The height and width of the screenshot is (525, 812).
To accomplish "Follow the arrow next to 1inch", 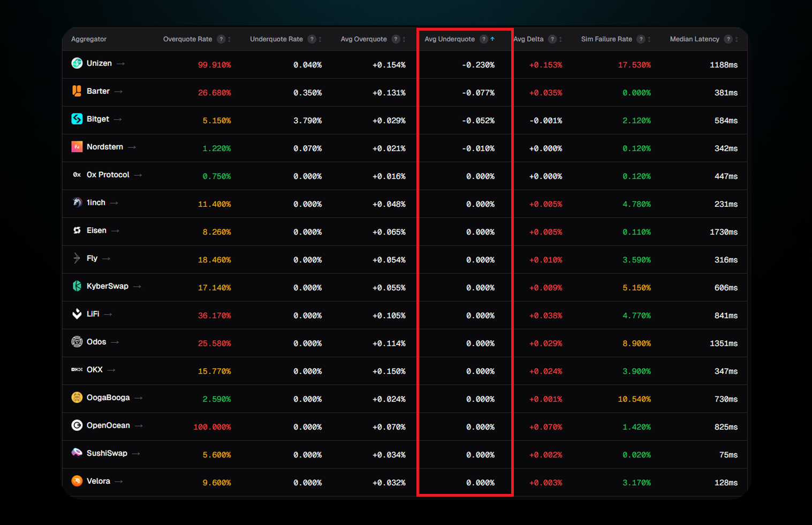I will [114, 203].
